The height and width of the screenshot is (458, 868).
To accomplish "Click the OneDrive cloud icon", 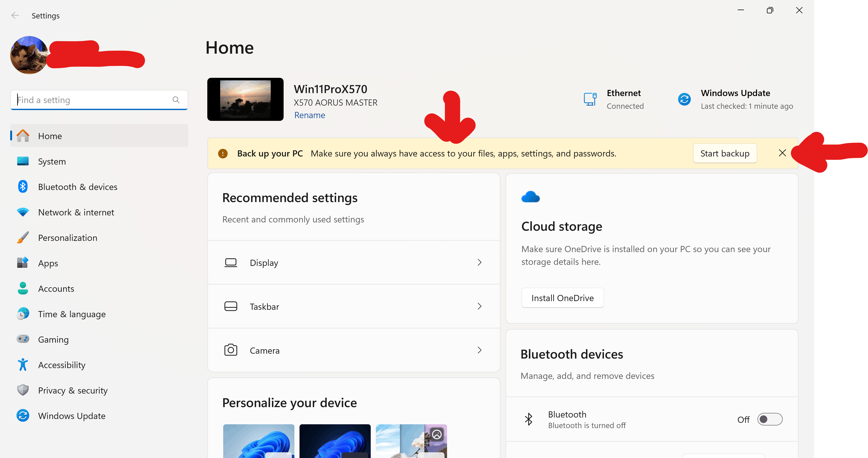I will [531, 197].
